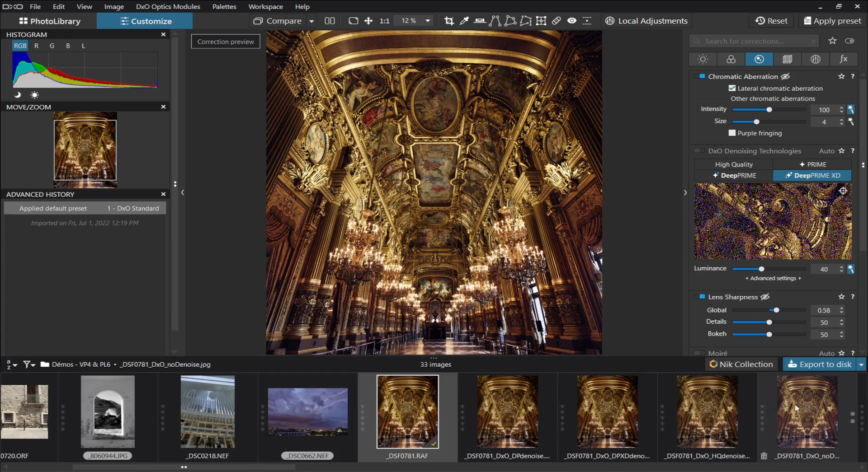Delete _DSF0781_DxO_noD thumbnail trash icon

point(764,456)
